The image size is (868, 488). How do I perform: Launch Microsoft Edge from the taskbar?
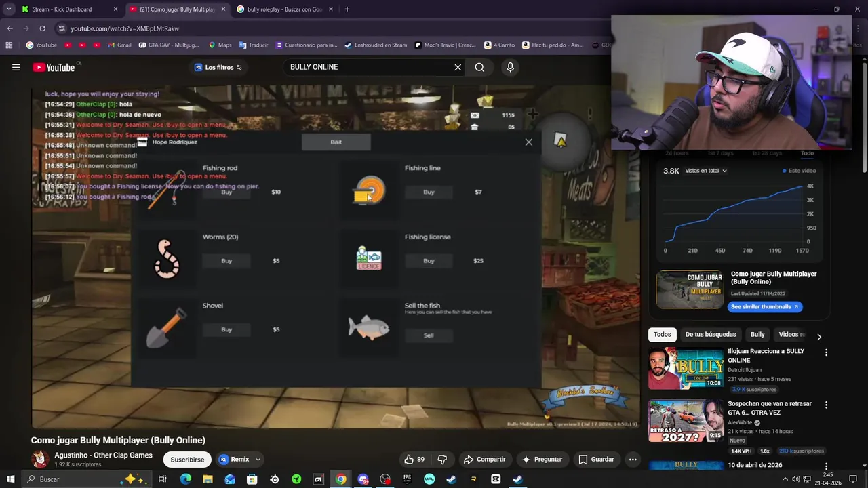coord(186,479)
